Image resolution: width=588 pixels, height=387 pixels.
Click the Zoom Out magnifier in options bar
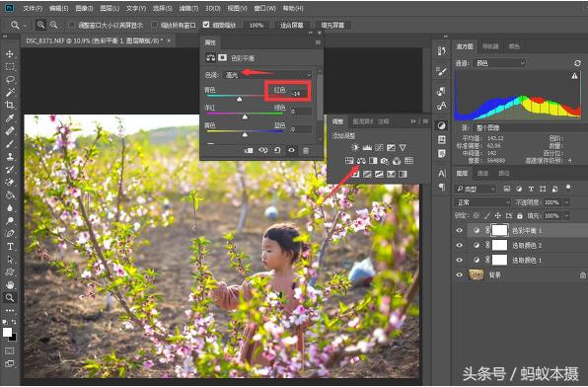click(54, 25)
